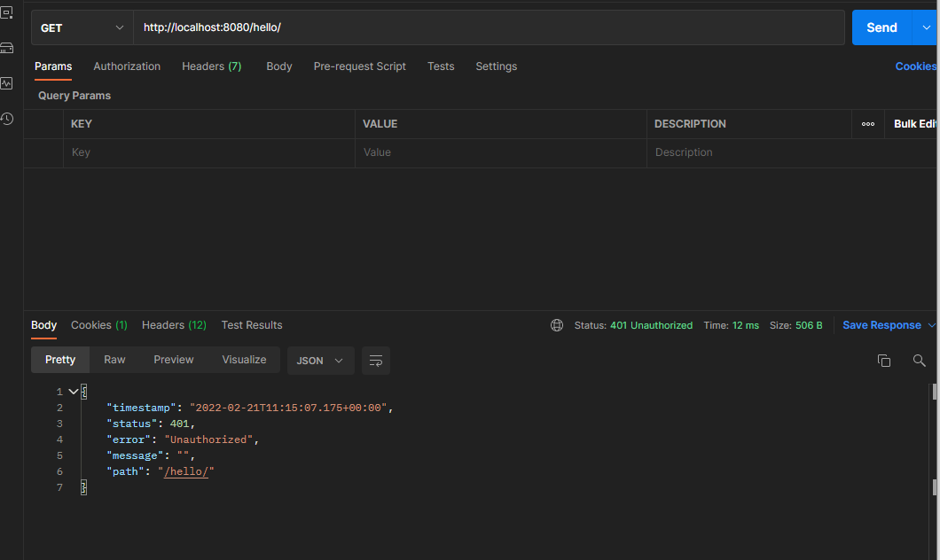Click Save Response

pyautogui.click(x=881, y=325)
